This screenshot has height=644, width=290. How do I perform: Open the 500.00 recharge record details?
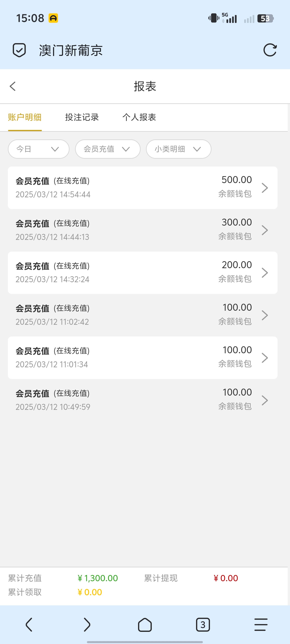(142, 187)
